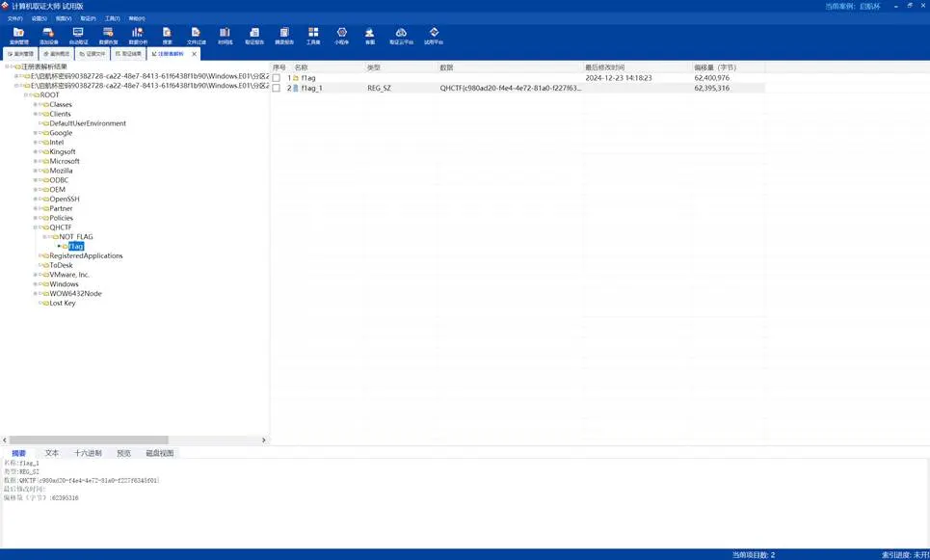Collapse the QHCTF registry key

[x=35, y=227]
